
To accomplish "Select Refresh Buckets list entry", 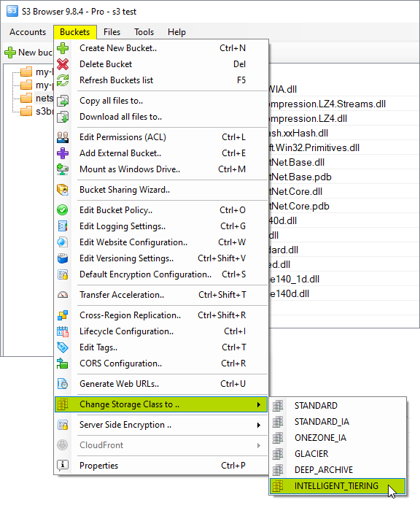I will coord(161,80).
